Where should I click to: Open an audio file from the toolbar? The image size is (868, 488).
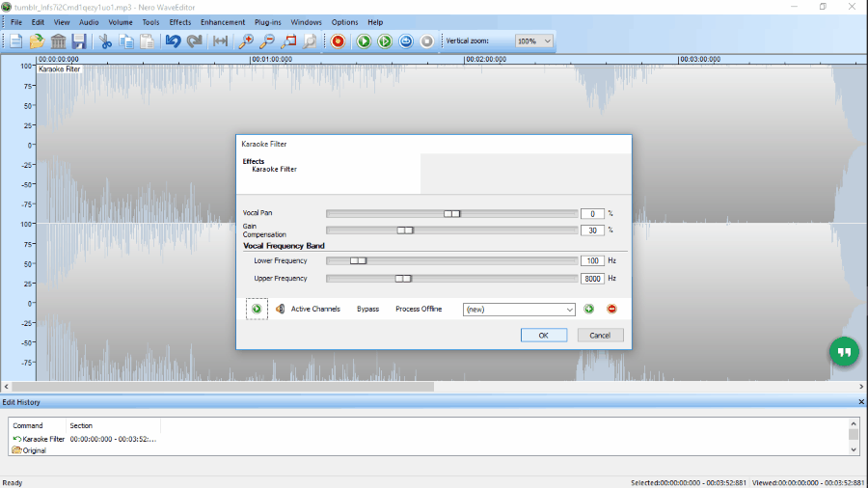37,41
